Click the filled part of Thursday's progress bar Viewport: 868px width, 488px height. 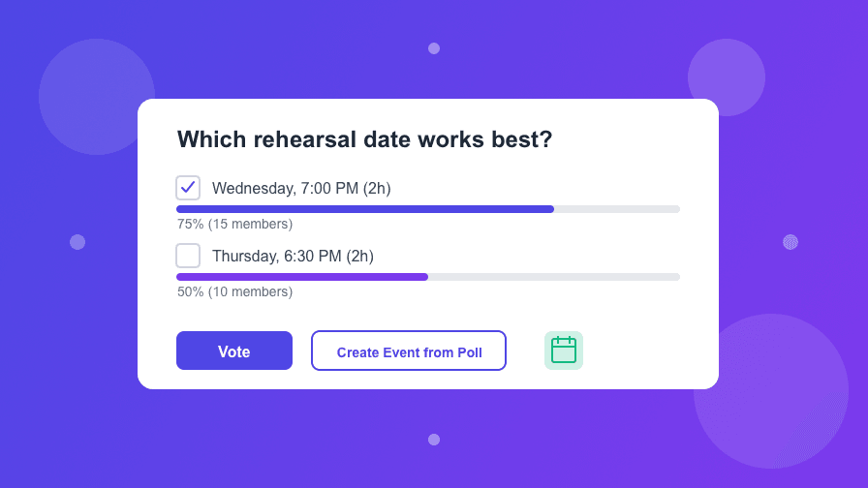301,277
